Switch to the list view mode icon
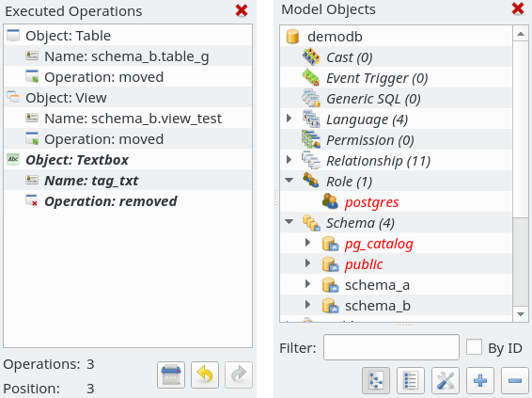This screenshot has height=398, width=532. 411,380
